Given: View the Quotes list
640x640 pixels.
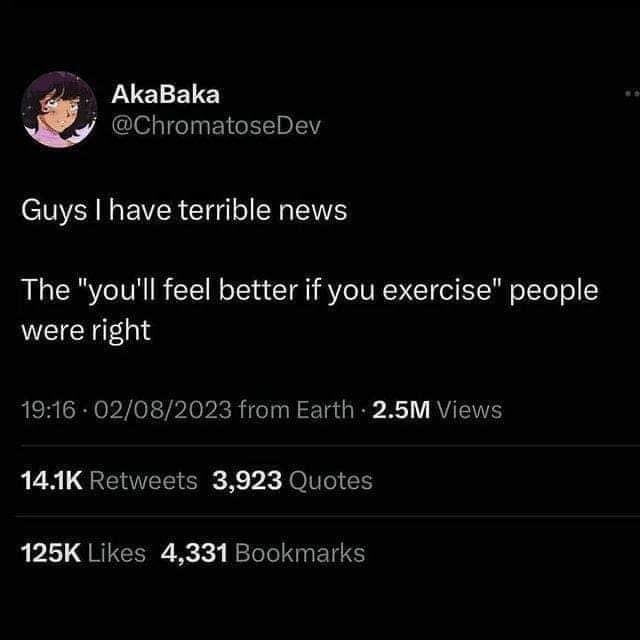Looking at the screenshot, I should 331,480.
